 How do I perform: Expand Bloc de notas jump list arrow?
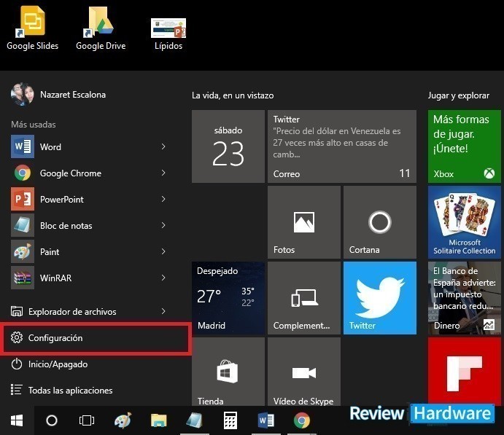click(x=163, y=226)
